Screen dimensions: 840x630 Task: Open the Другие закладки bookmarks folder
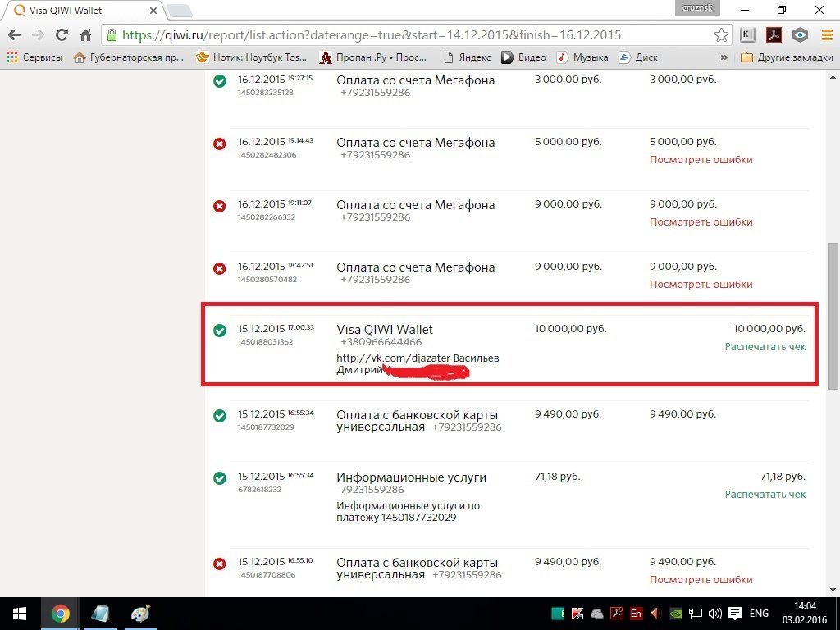click(786, 57)
